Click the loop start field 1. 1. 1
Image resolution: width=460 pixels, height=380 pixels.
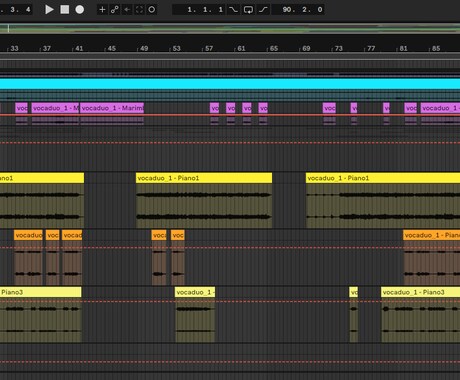click(199, 10)
